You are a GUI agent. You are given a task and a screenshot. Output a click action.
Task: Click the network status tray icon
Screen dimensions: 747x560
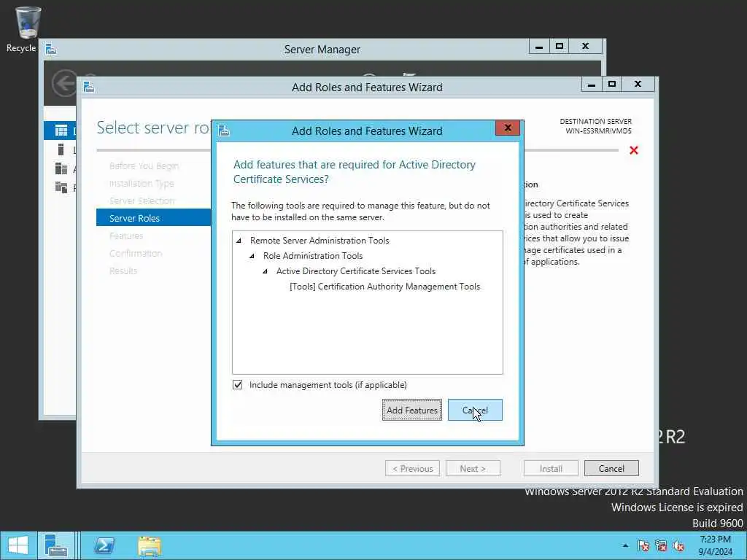pos(661,545)
